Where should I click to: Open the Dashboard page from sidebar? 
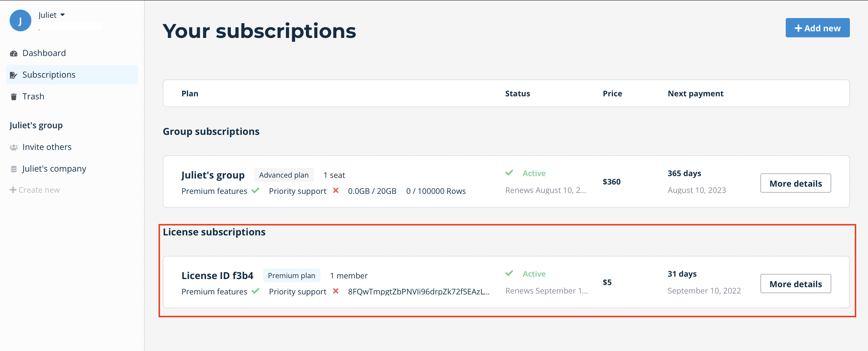[44, 53]
